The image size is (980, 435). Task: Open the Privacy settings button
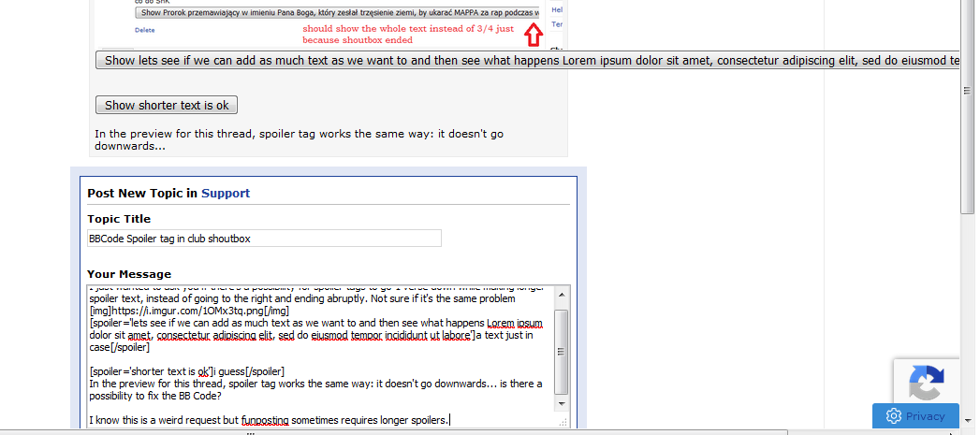click(915, 416)
